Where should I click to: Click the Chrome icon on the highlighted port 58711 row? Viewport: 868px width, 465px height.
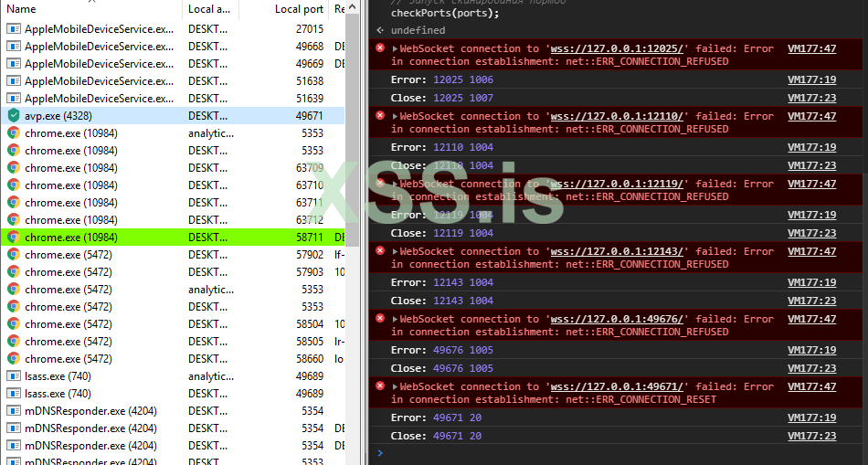[14, 237]
